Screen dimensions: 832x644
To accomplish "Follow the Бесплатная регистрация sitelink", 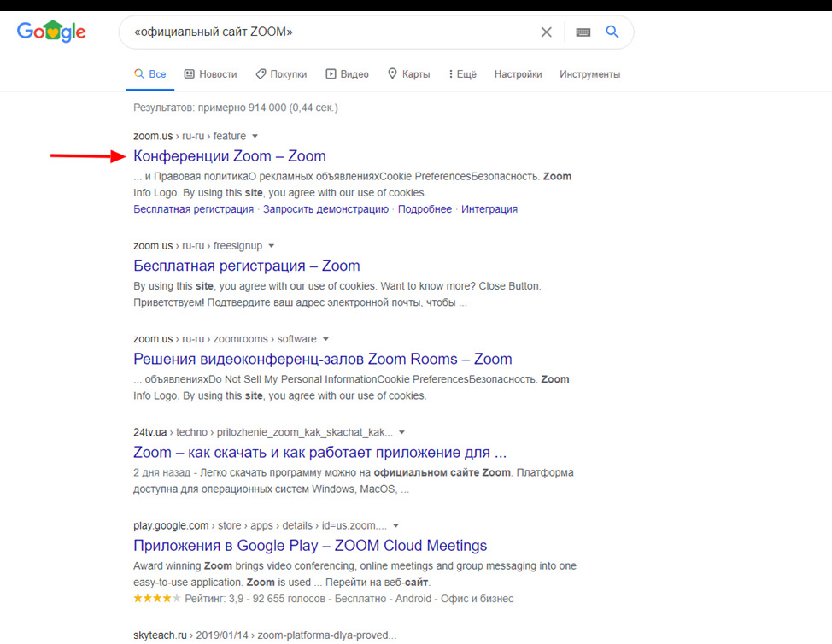I will [x=193, y=209].
